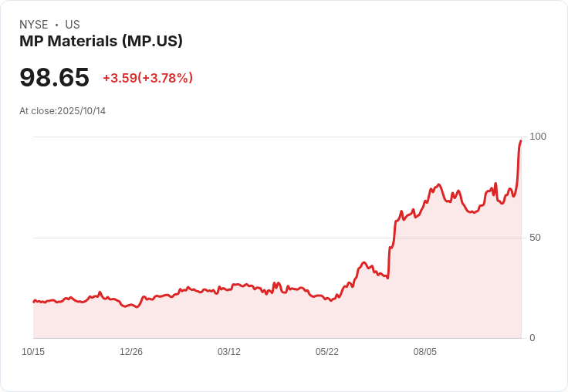Click the 0 value on the price axis
The height and width of the screenshot is (392, 568).
click(532, 338)
